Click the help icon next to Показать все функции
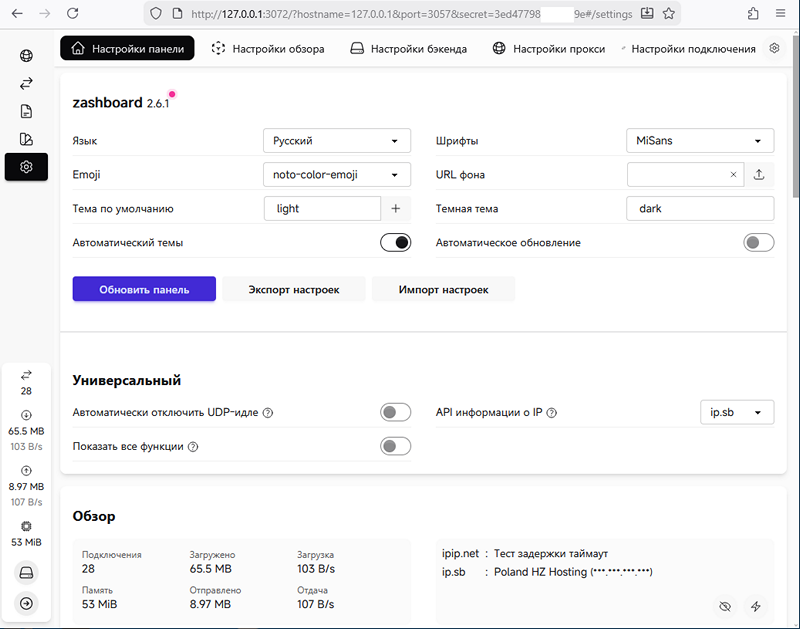The width and height of the screenshot is (800, 629). [193, 447]
